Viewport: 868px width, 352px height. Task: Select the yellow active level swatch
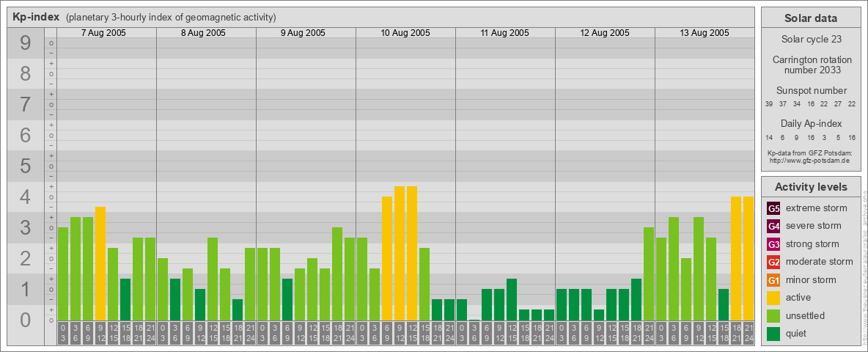[773, 298]
